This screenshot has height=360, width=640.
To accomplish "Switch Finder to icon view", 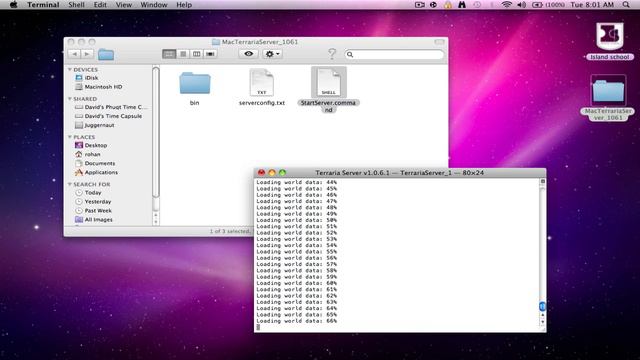I will (169, 54).
